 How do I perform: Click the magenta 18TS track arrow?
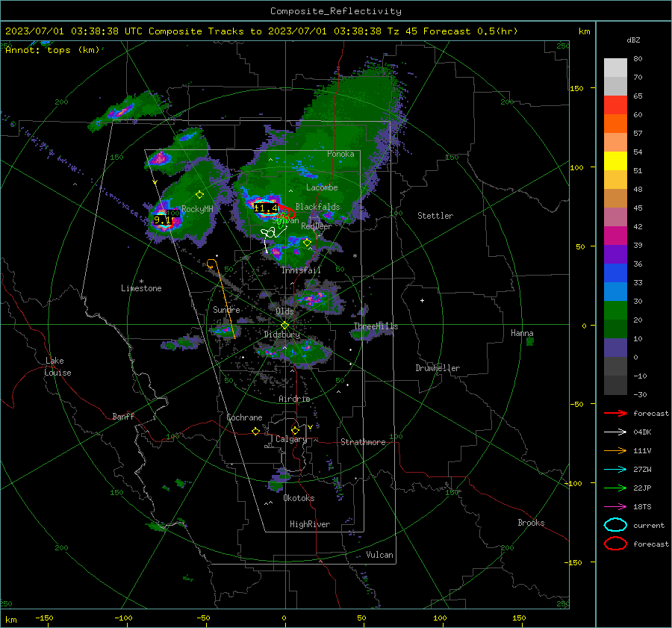coord(615,507)
